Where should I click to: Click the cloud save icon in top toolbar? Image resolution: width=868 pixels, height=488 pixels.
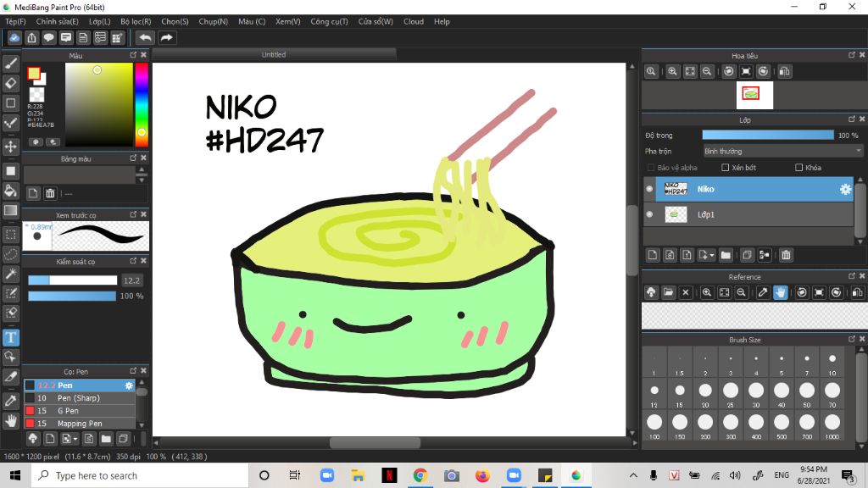tap(14, 37)
